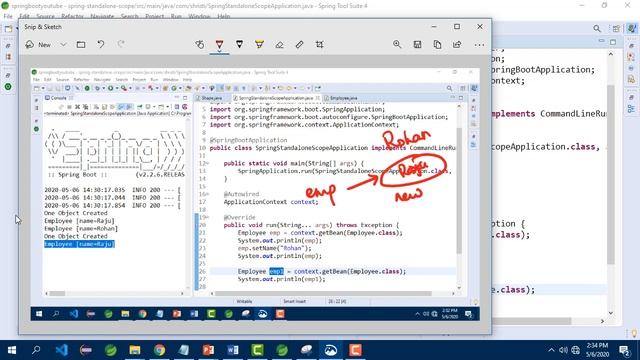Maximize the Spring Tool Suite editor pane

click(x=613, y=42)
